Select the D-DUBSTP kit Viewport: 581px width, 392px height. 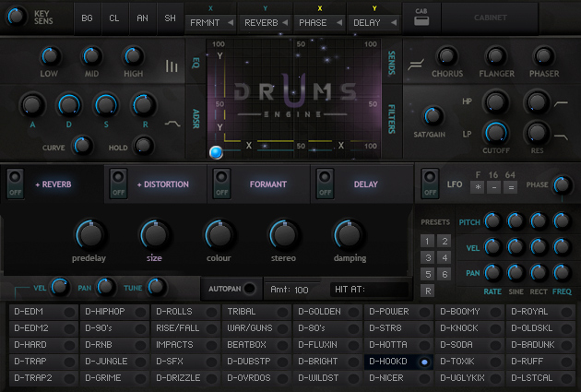click(257, 362)
